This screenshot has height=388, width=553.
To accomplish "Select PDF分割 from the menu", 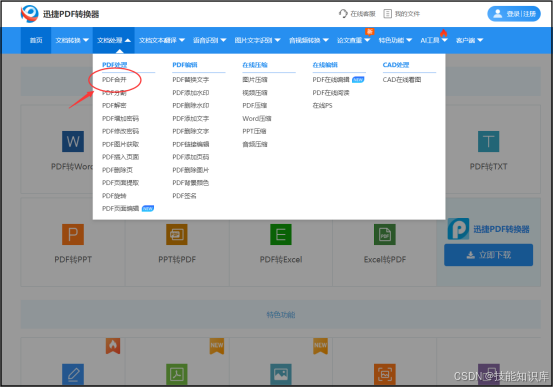I will click(x=114, y=93).
